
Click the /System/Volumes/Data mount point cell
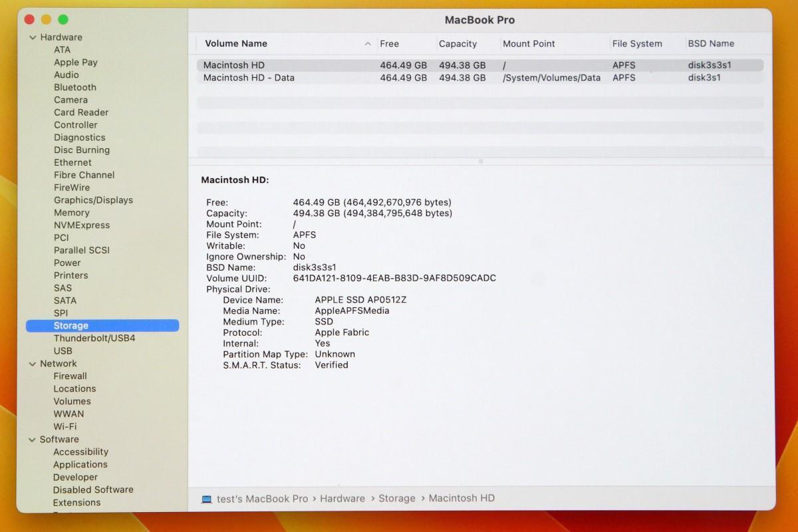coord(552,78)
